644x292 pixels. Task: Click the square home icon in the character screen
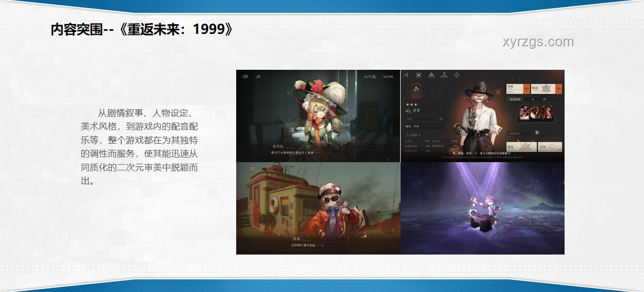pyautogui.click(x=419, y=75)
